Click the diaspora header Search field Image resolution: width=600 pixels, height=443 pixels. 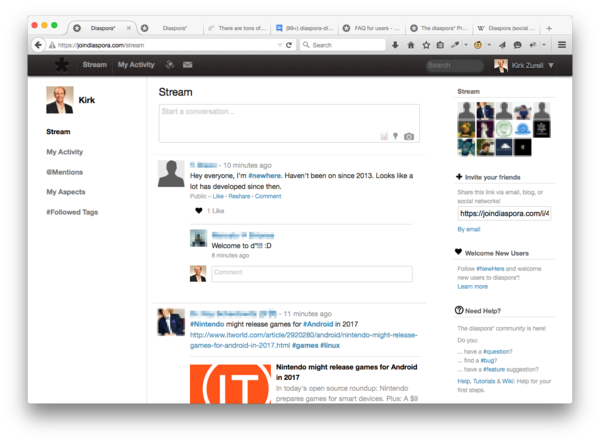click(455, 65)
